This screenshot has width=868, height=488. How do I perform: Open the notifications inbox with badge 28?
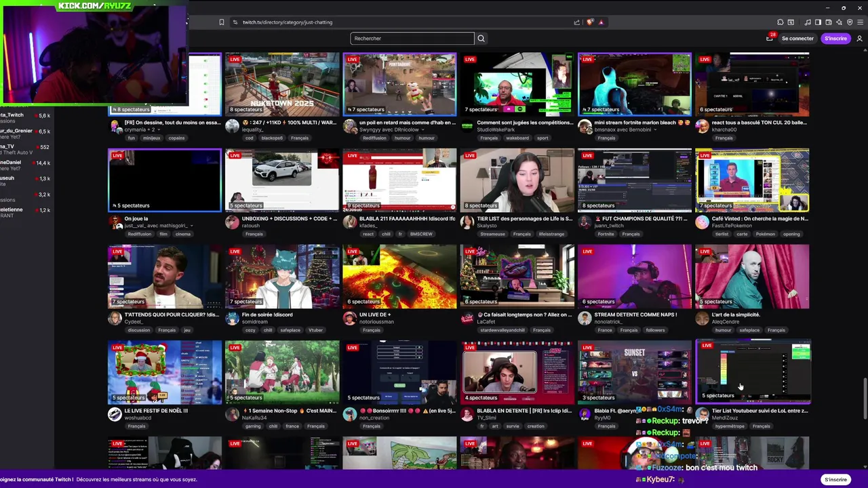click(770, 38)
